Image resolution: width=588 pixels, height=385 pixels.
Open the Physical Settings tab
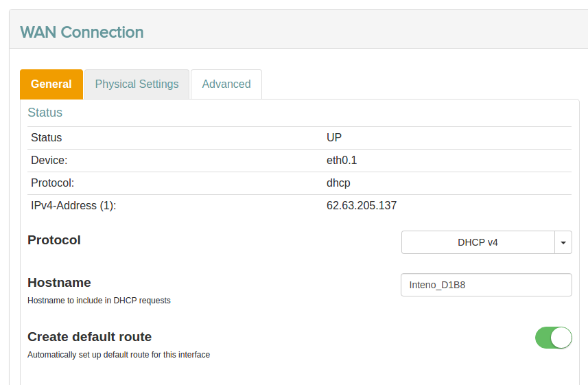pyautogui.click(x=137, y=84)
